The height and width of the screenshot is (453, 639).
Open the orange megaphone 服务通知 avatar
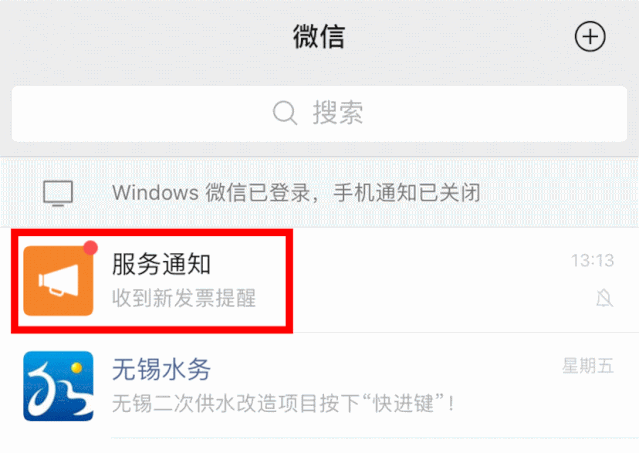click(x=58, y=281)
